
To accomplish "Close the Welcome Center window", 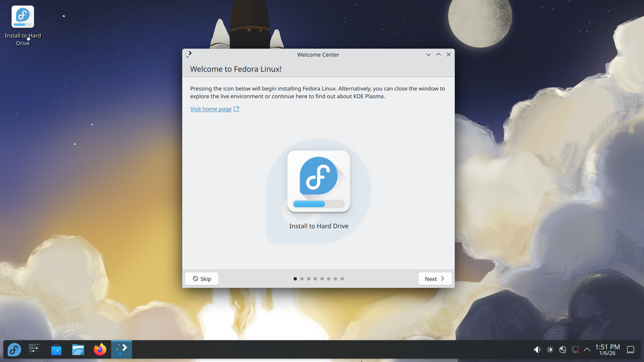I will (448, 54).
